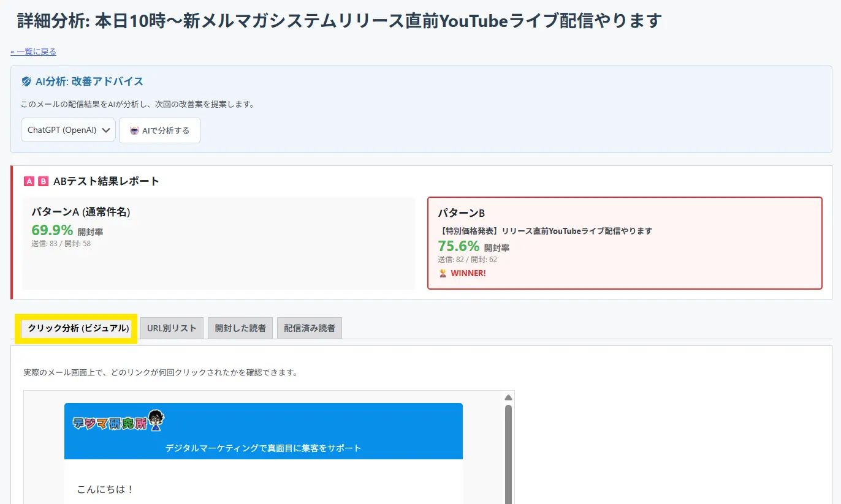The height and width of the screenshot is (504, 841).
Task: Click the pink A badge icon
Action: [x=29, y=181]
